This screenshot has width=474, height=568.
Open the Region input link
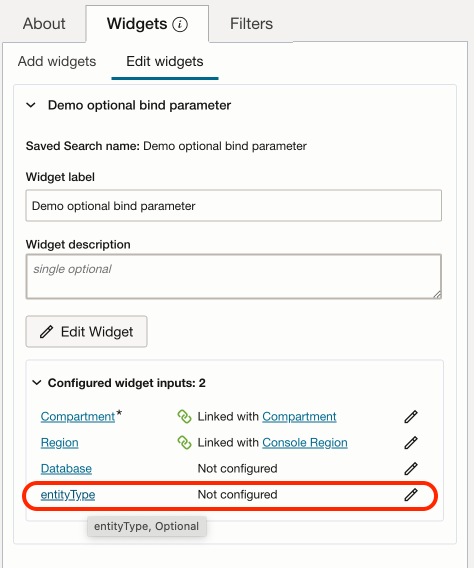coord(59,443)
